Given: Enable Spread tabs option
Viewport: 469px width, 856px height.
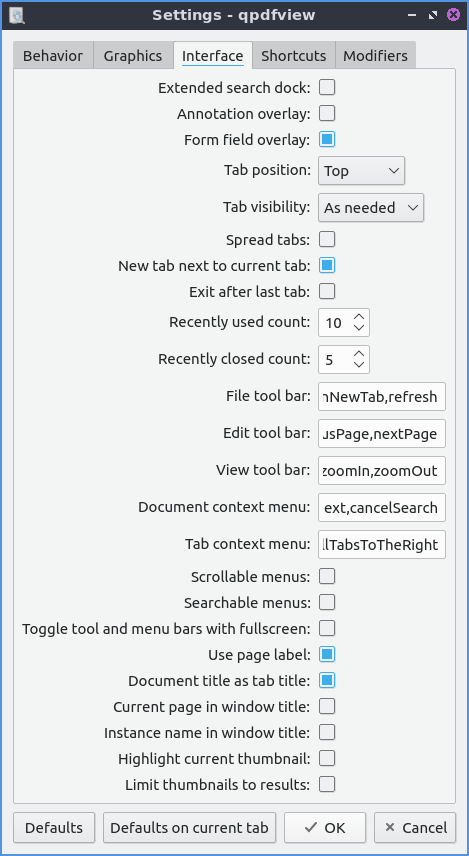Looking at the screenshot, I should [x=327, y=239].
